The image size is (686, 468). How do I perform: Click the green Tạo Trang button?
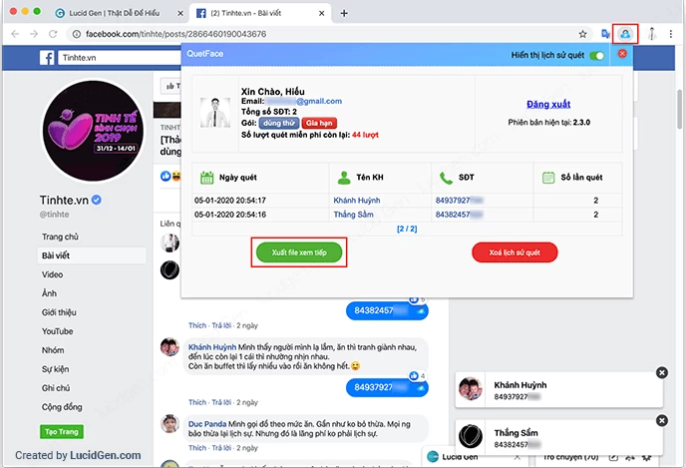[61, 432]
